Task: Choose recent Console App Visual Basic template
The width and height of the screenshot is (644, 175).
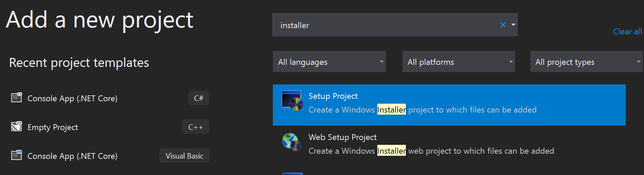Action: tap(73, 156)
